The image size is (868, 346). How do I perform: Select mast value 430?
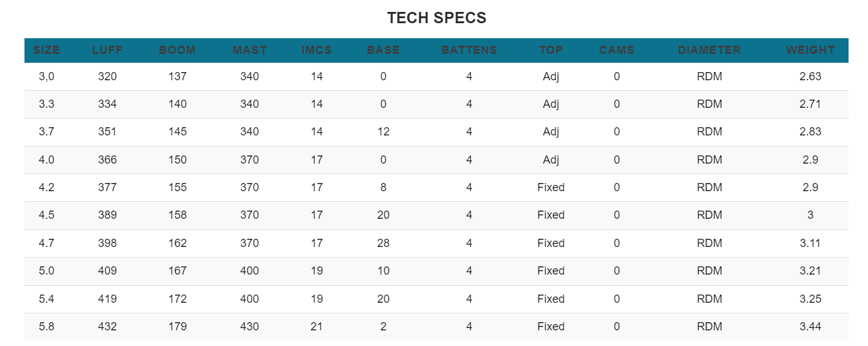click(250, 327)
